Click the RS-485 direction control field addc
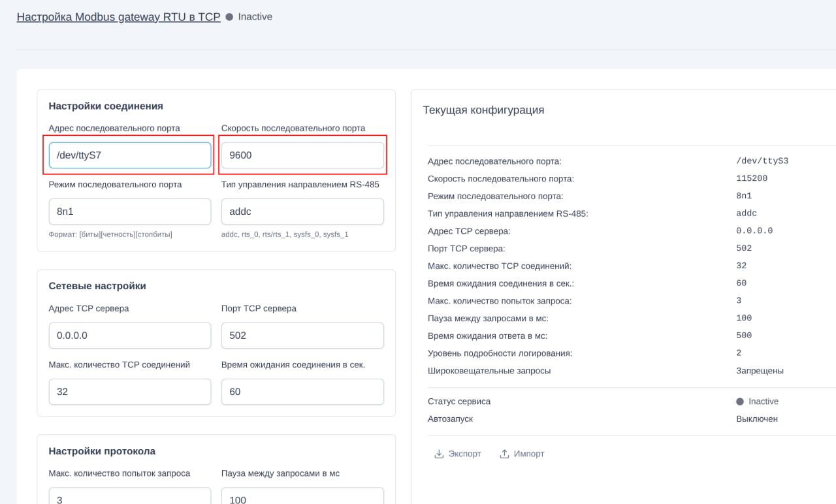 click(x=302, y=212)
